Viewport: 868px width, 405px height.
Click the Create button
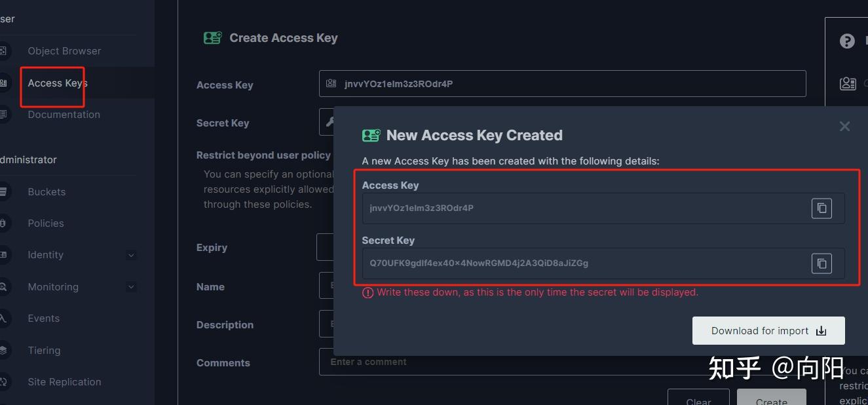tap(771, 399)
